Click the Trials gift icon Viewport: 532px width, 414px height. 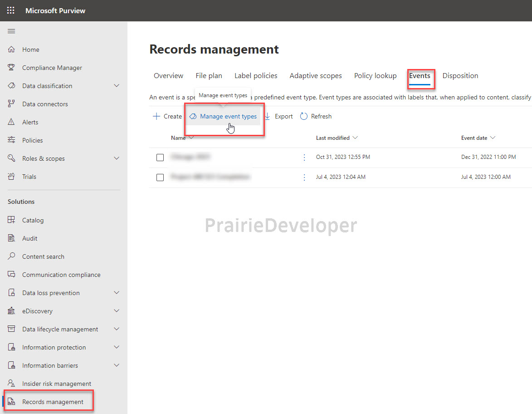click(x=11, y=176)
